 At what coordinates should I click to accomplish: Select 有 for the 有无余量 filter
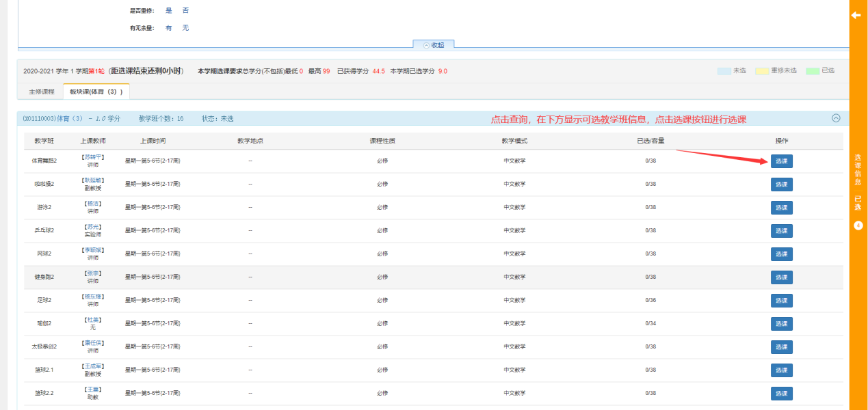[x=168, y=28]
